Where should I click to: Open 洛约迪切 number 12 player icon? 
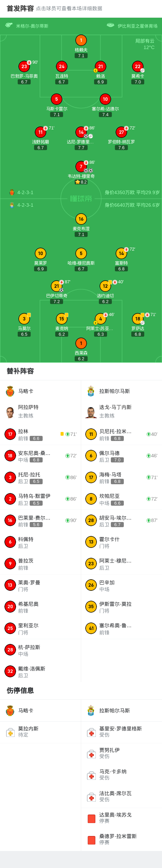pyautogui.click(x=105, y=286)
